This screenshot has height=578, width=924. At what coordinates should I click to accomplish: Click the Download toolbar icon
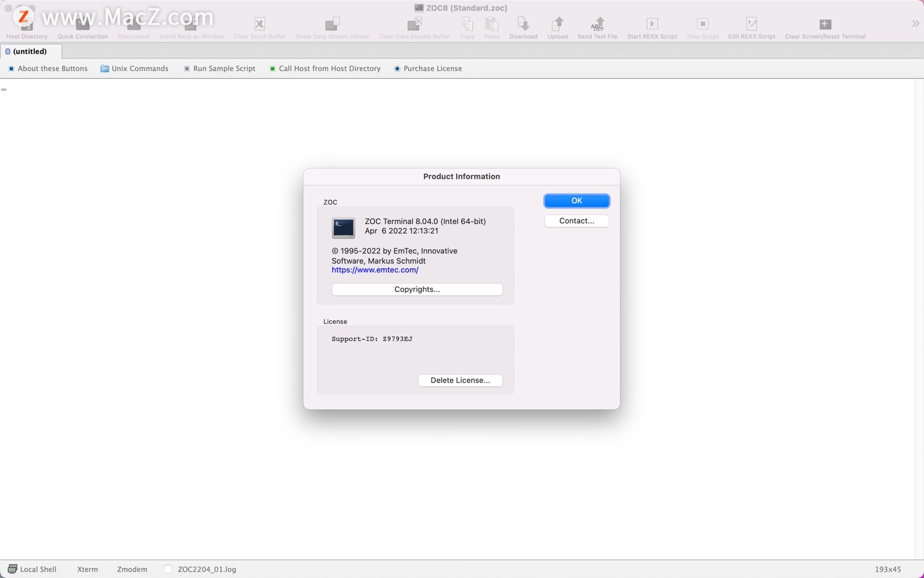(523, 24)
